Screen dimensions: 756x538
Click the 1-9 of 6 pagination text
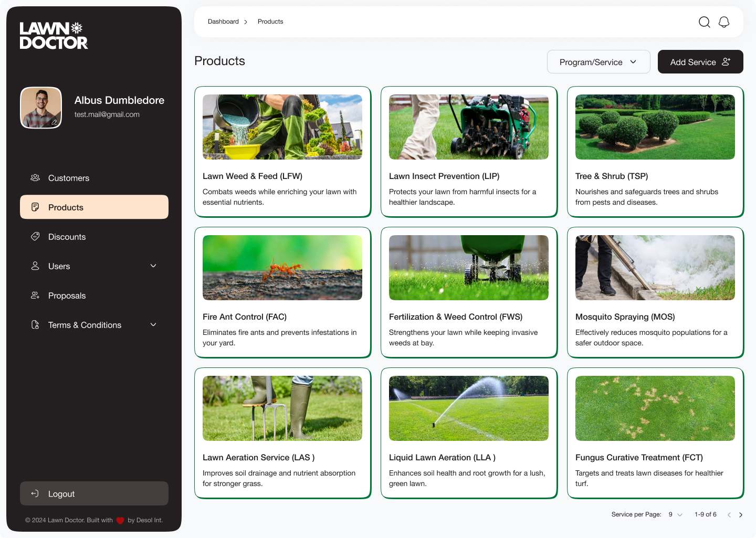pyautogui.click(x=706, y=514)
